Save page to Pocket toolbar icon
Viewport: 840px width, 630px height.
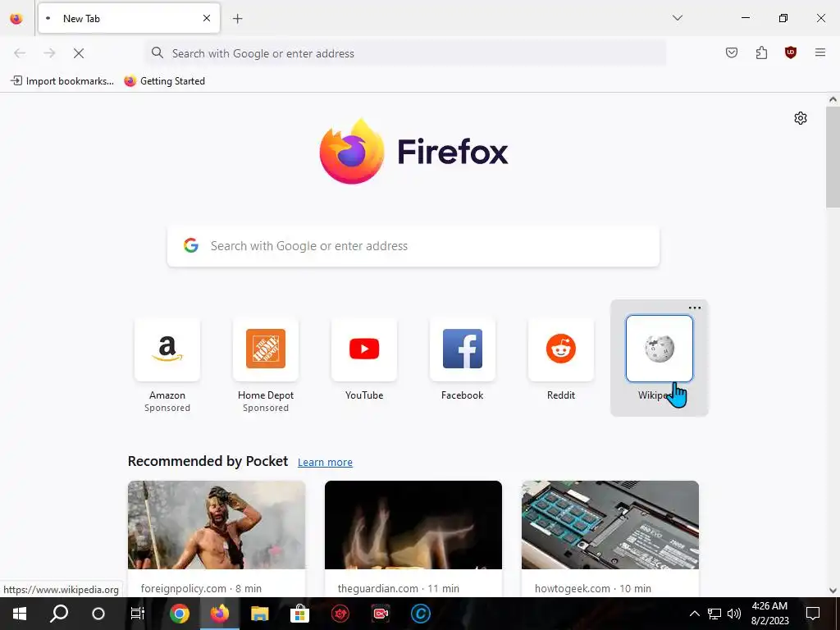[732, 52]
